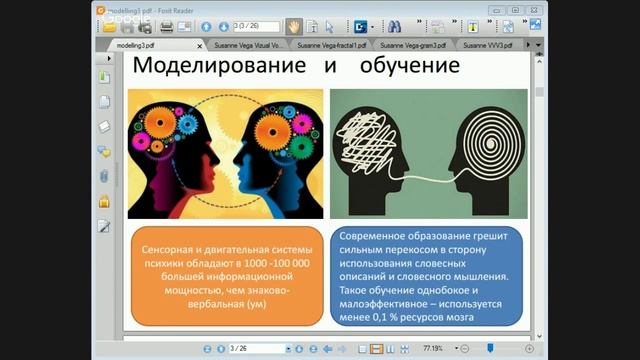This screenshot has height=360, width=640.
Task: Go to next page using top toolbar arrow
Action: point(224,27)
